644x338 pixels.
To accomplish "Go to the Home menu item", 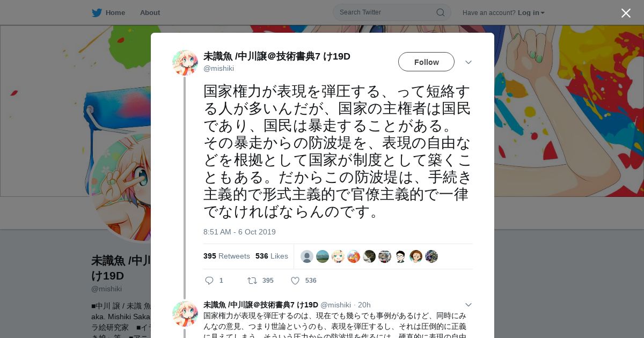I will [115, 13].
